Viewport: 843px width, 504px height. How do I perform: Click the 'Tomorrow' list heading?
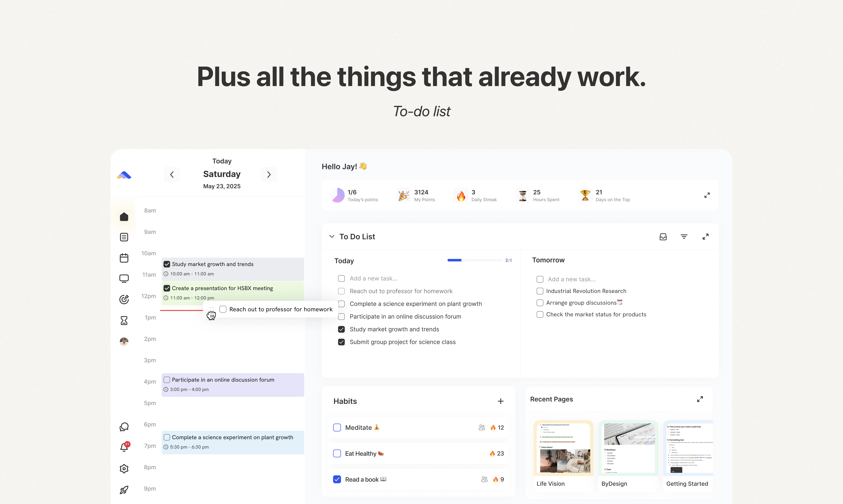548,260
